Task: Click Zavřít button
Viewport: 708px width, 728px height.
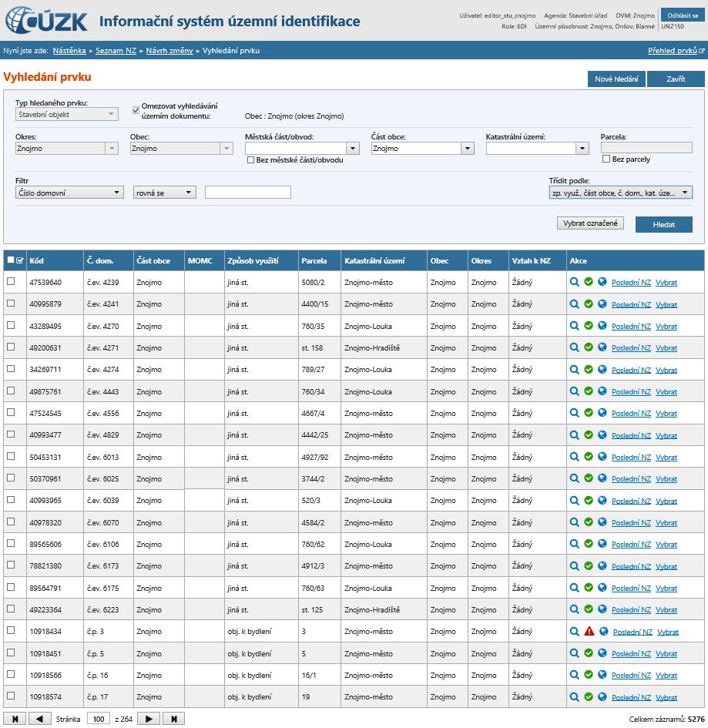Action: (x=676, y=79)
